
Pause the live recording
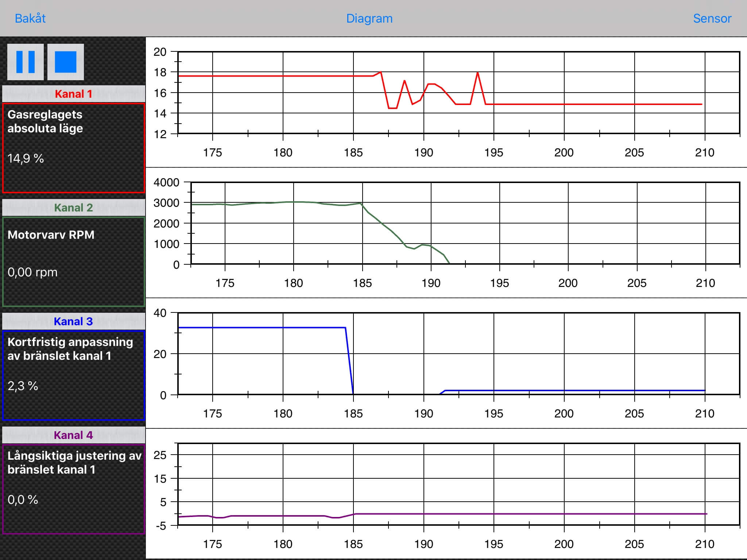tap(26, 62)
